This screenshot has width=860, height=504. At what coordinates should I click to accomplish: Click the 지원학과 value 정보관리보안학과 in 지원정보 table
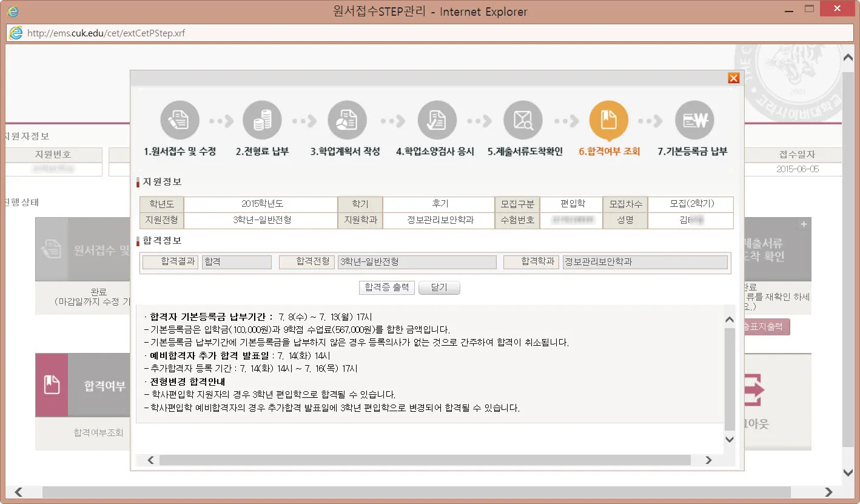click(x=439, y=220)
